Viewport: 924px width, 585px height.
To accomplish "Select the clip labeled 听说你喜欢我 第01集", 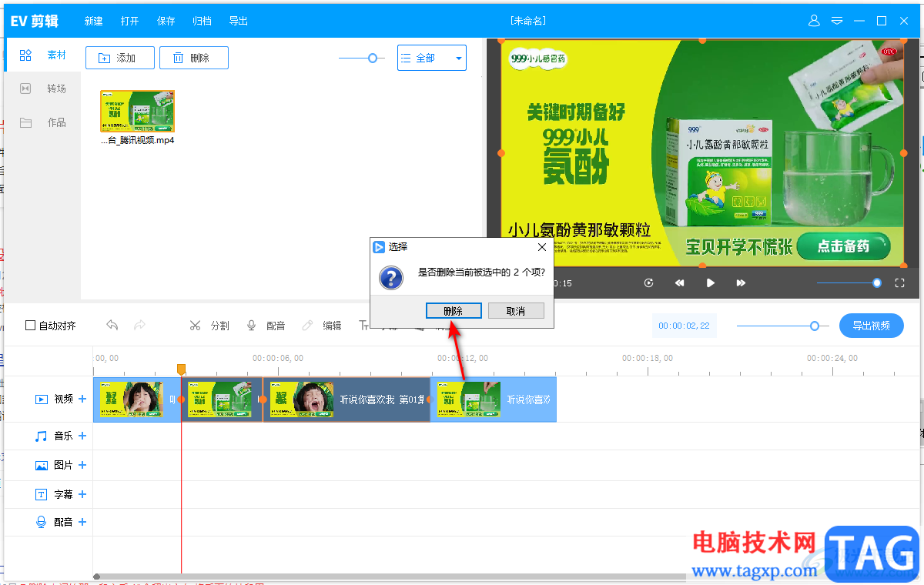I will pyautogui.click(x=346, y=399).
